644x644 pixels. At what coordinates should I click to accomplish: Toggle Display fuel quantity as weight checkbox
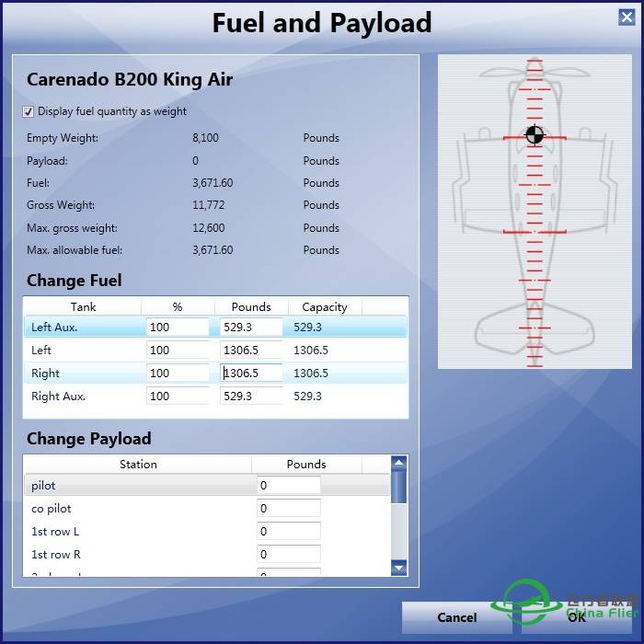pos(29,111)
